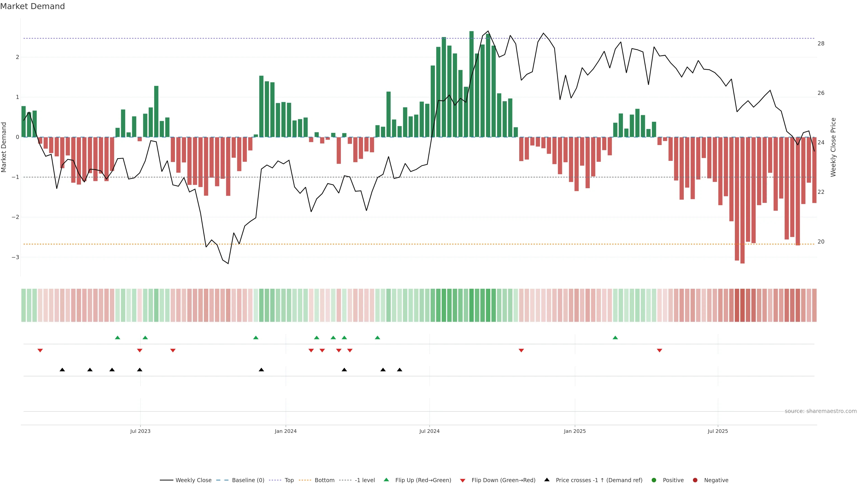Image resolution: width=868 pixels, height=488 pixels.
Task: Click the orange Bottom dashed line sample in legend
Action: (x=305, y=480)
